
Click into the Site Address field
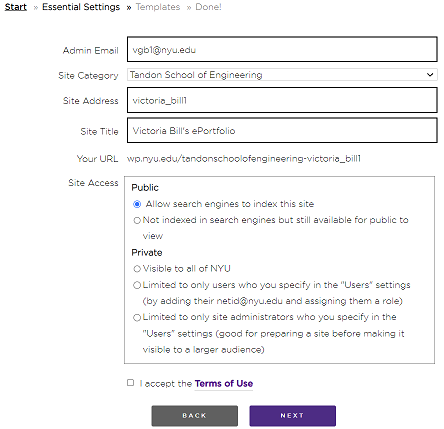(282, 100)
